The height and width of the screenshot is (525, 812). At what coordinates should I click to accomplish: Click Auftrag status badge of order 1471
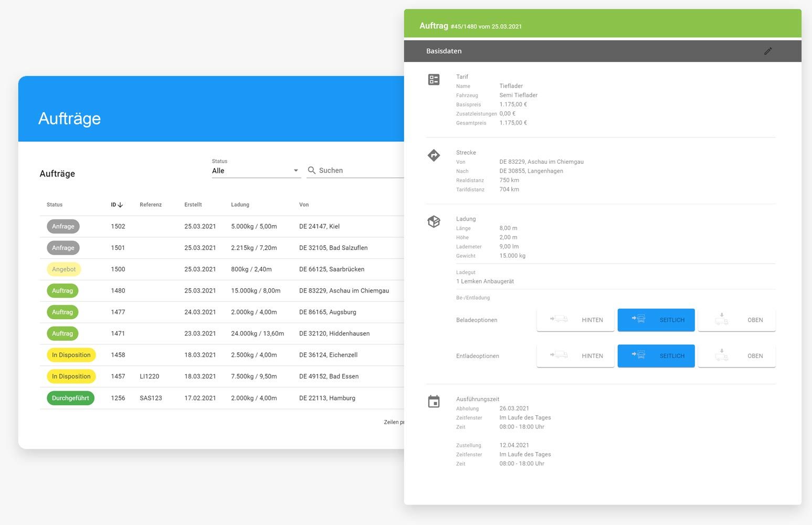tap(62, 333)
